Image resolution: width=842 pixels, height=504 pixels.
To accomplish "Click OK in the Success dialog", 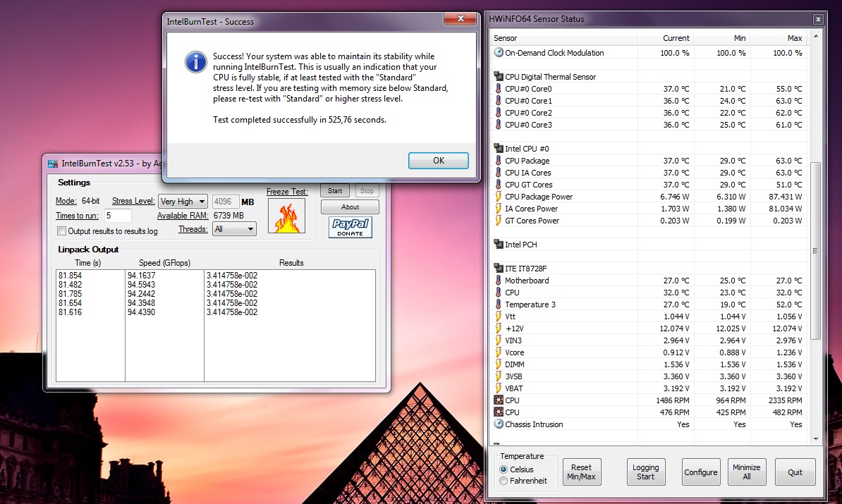I will pos(438,161).
